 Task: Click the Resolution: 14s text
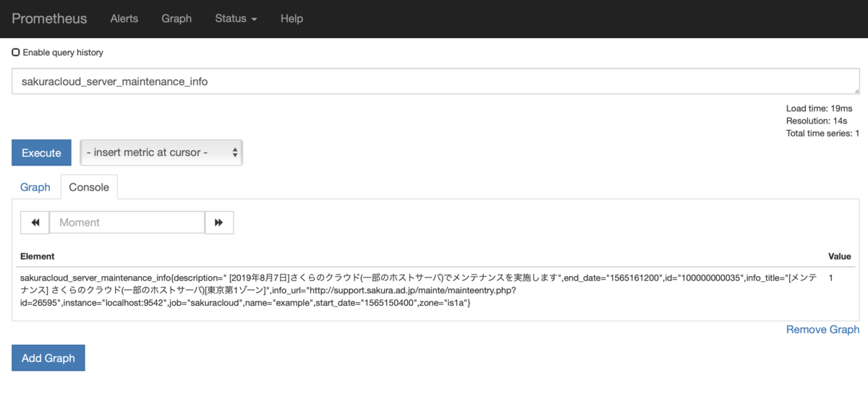pyautogui.click(x=817, y=121)
